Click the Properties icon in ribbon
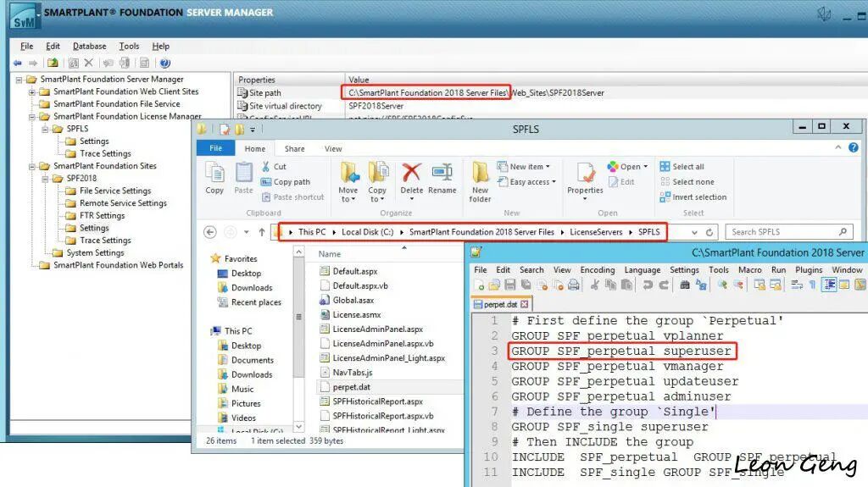The height and width of the screenshot is (487, 868). [x=585, y=173]
